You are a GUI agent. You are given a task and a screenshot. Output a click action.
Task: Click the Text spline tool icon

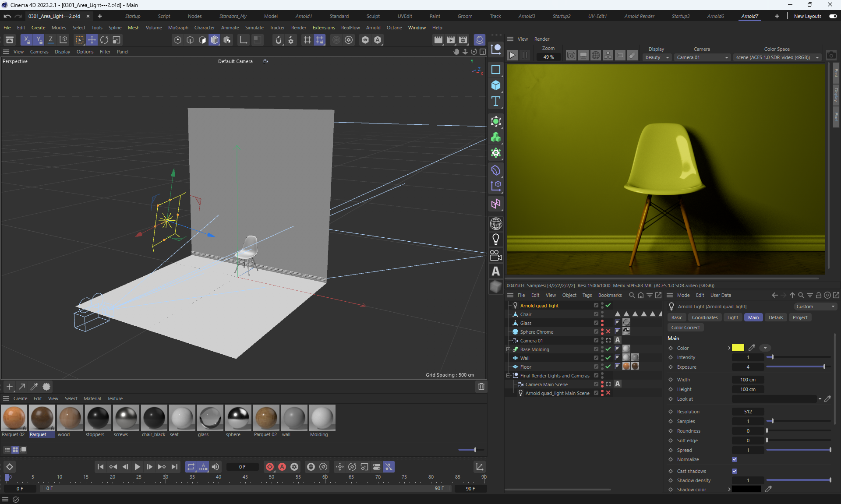495,102
